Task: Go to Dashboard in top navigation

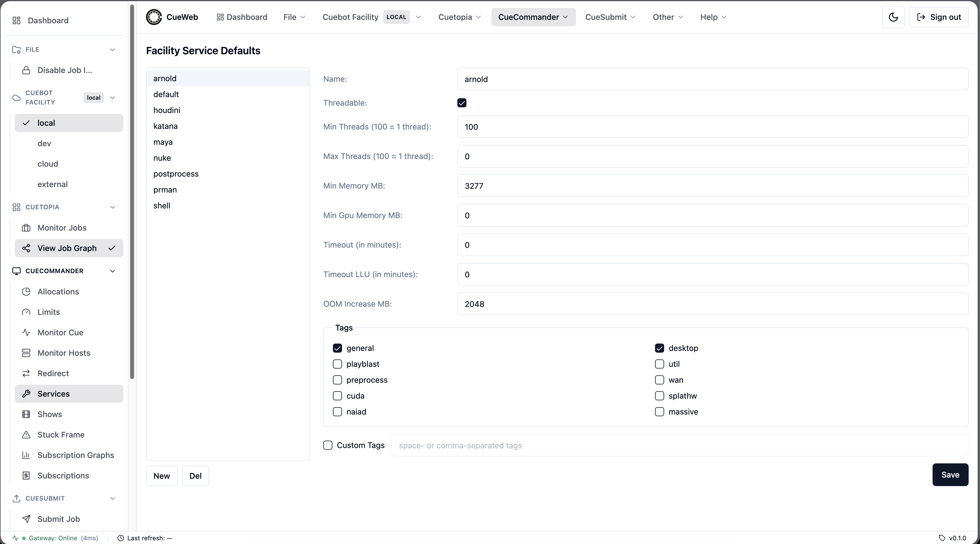Action: [x=242, y=17]
